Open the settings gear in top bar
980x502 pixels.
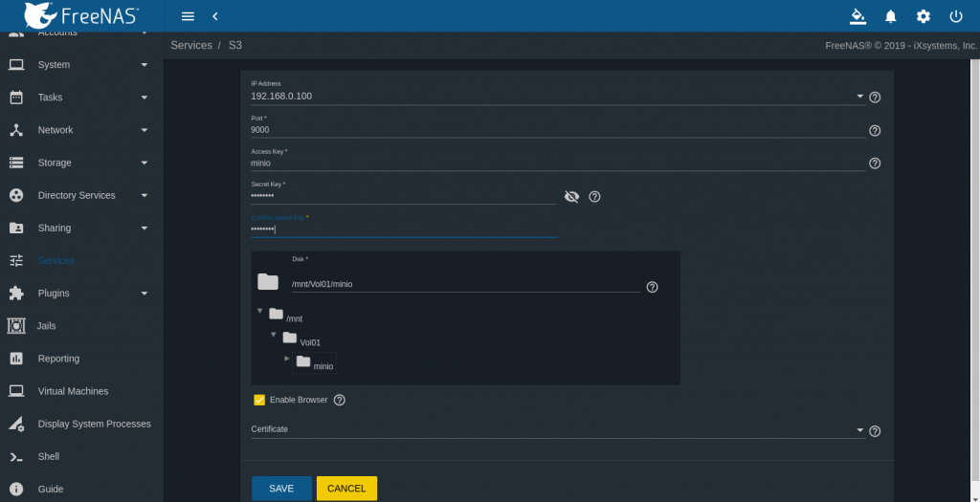click(x=923, y=16)
